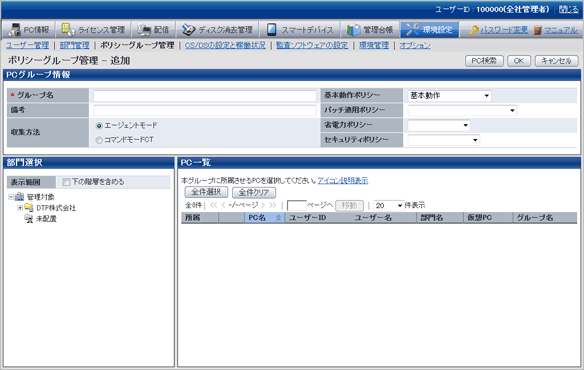Open the マニュアル book icon
Viewport: 584px width, 370px height.
click(x=537, y=30)
